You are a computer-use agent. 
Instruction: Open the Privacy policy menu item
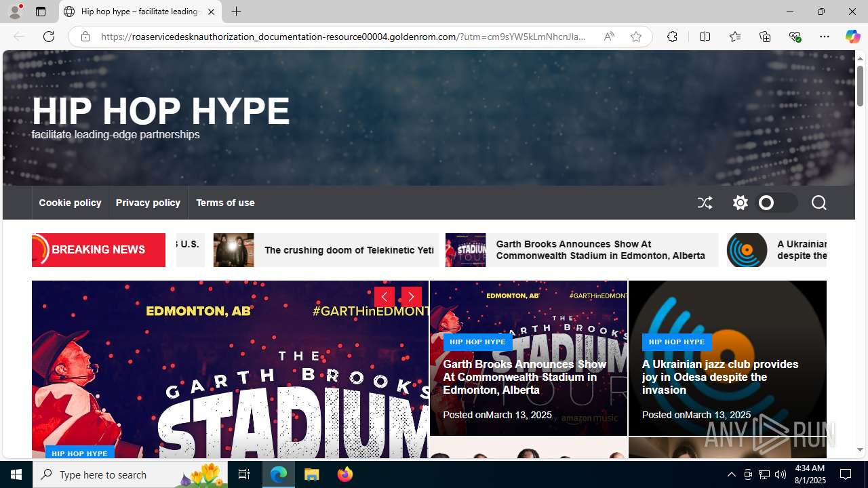(148, 203)
